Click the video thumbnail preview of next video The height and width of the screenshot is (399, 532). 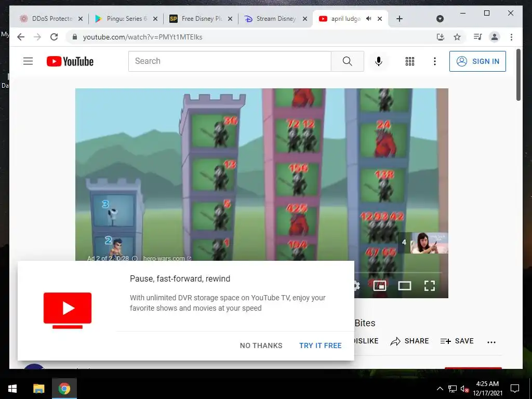[429, 243]
